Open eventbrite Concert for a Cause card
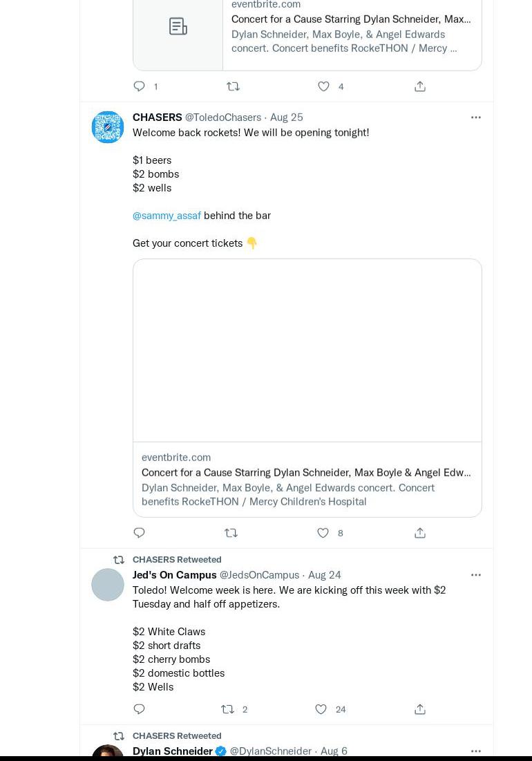Screen dimensions: 532x761 pos(307,388)
